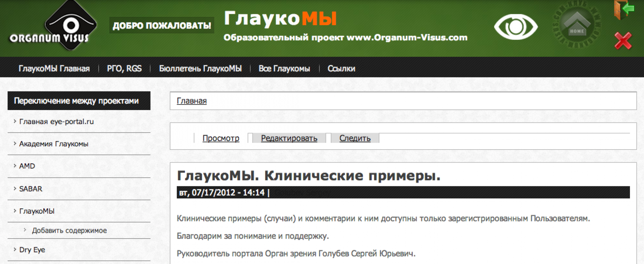644x264 pixels.
Task: Expand the AMD project arrow item
Action: [27, 166]
